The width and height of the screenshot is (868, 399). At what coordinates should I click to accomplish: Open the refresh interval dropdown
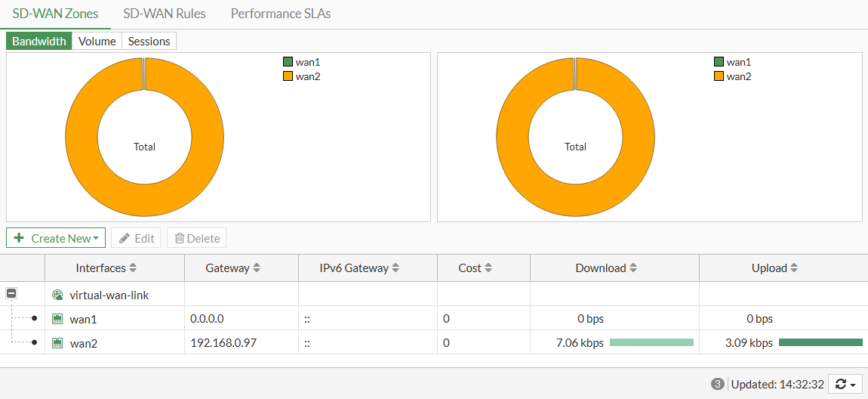tap(845, 385)
